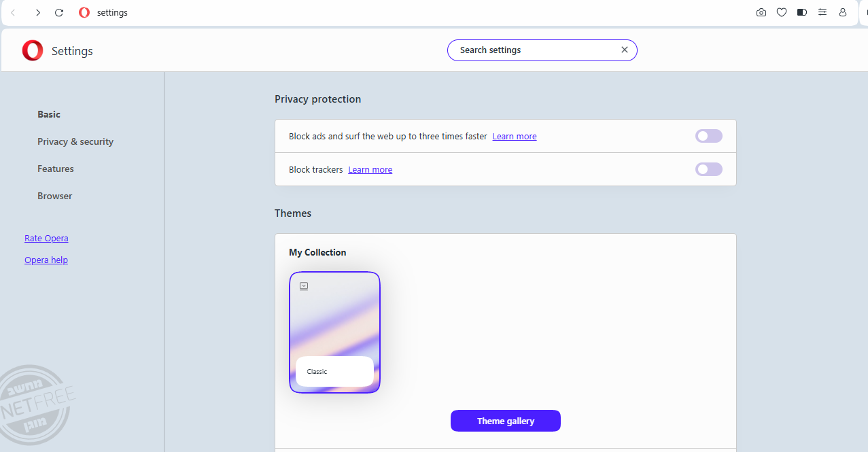Click into the Search settings field
Viewport: 868px width, 452px height.
534,50
